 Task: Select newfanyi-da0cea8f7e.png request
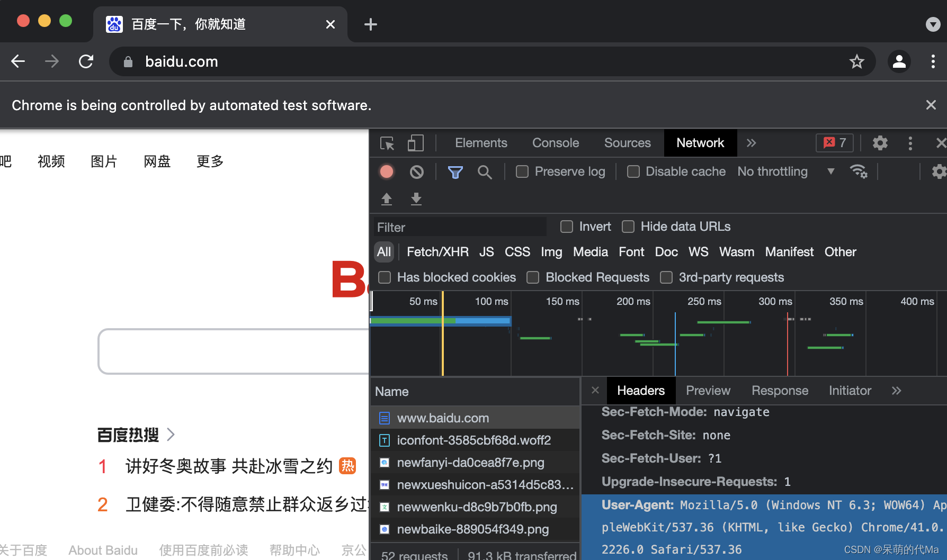click(x=475, y=462)
